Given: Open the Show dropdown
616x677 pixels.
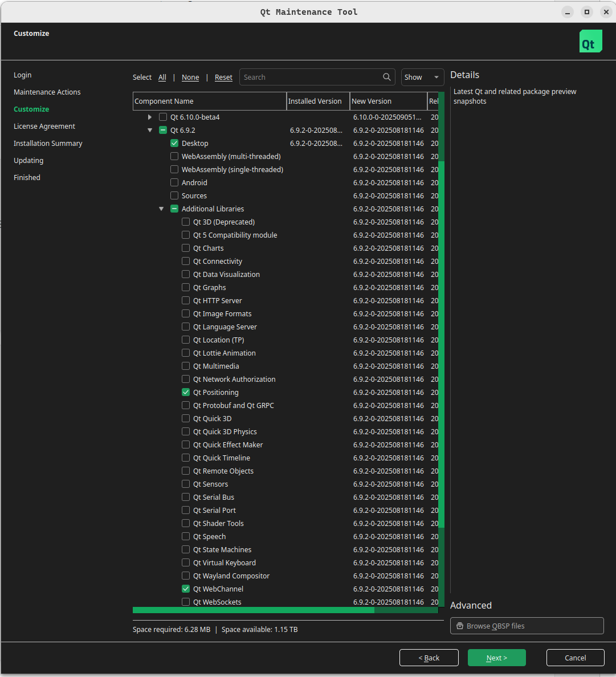Looking at the screenshot, I should click(x=422, y=78).
